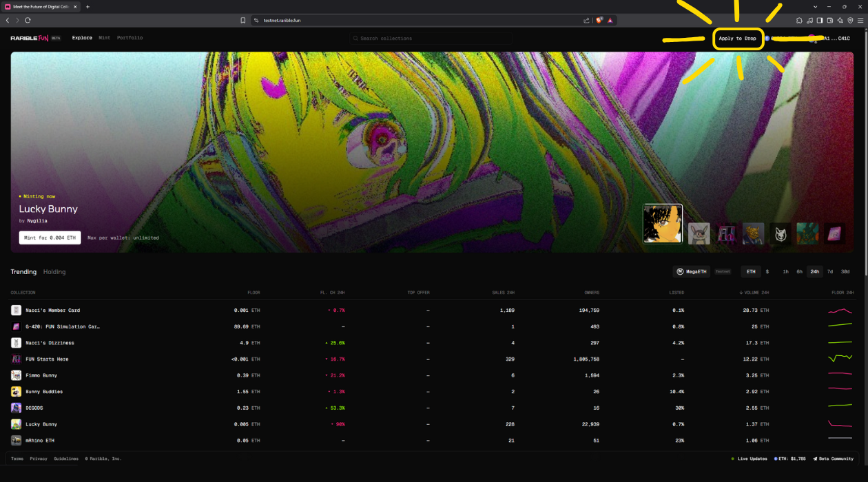Click Mint for 0.004 ETH button
Image resolution: width=868 pixels, height=482 pixels.
[x=50, y=238]
